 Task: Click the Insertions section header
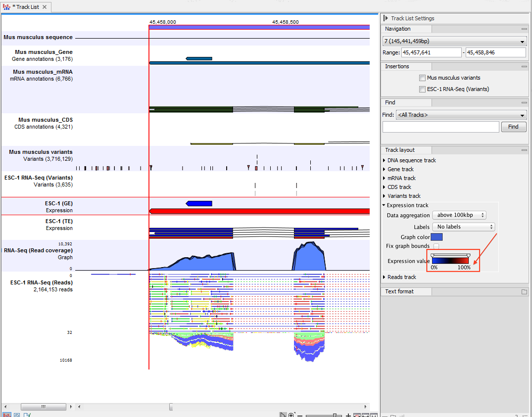pyautogui.click(x=406, y=67)
